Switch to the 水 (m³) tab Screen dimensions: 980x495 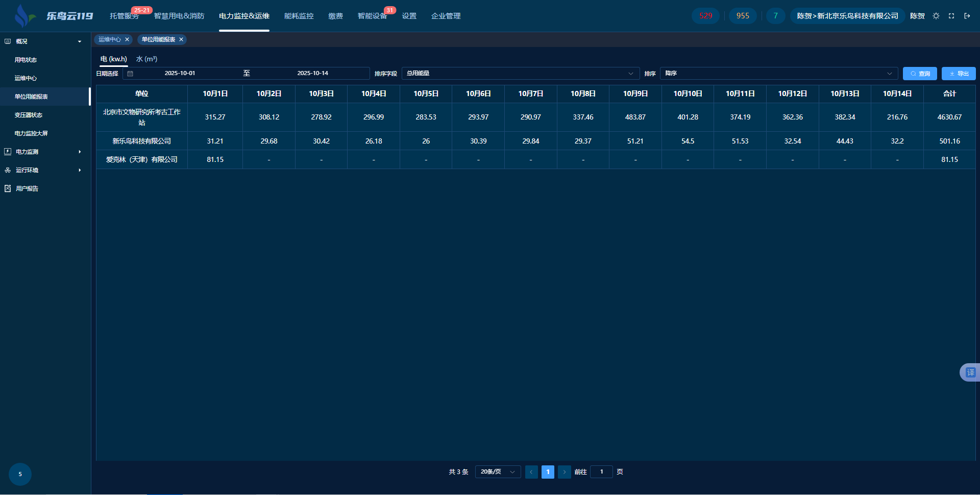pos(146,59)
